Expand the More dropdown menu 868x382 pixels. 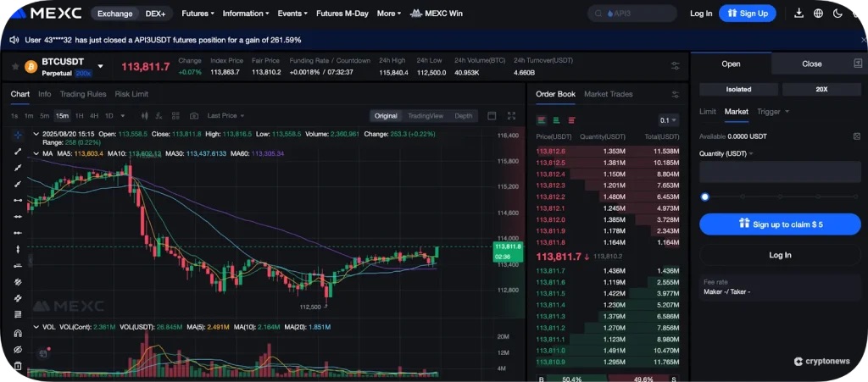pyautogui.click(x=388, y=14)
